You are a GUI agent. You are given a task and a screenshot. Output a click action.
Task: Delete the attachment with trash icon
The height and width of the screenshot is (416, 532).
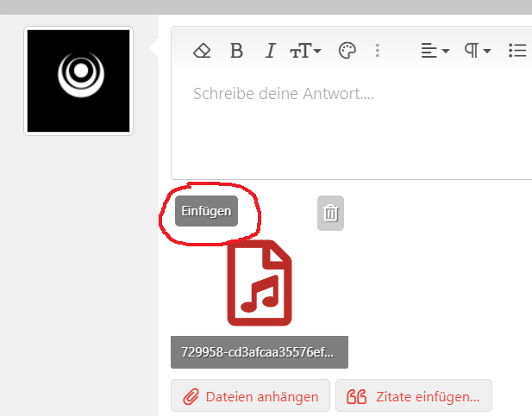[330, 213]
